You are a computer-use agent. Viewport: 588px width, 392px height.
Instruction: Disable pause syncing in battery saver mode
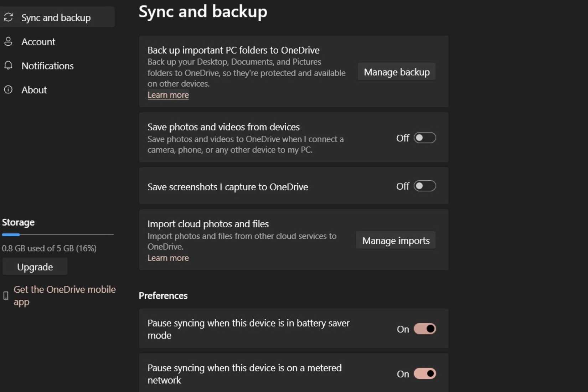point(425,329)
